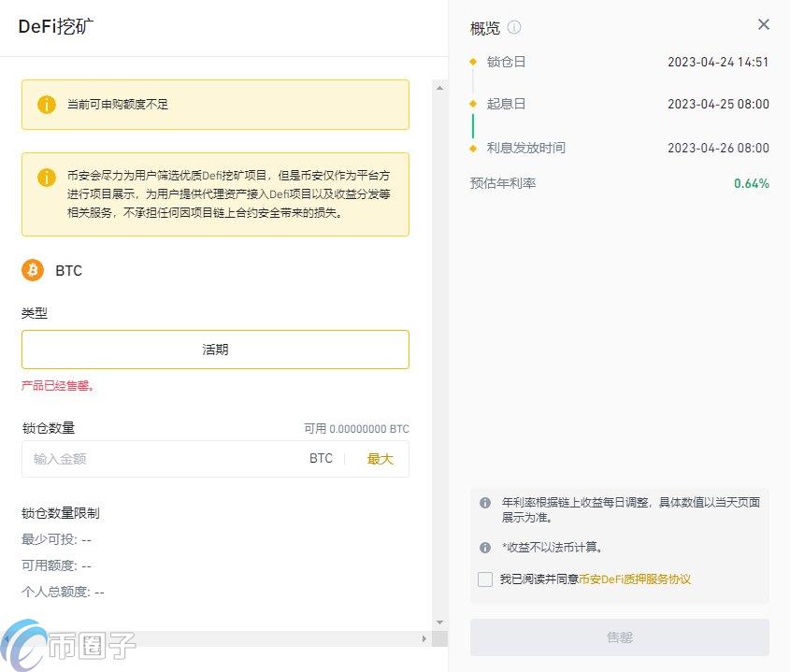790x672 pixels.
Task: Click the vertical scrollbar down arrow
Action: point(439,622)
